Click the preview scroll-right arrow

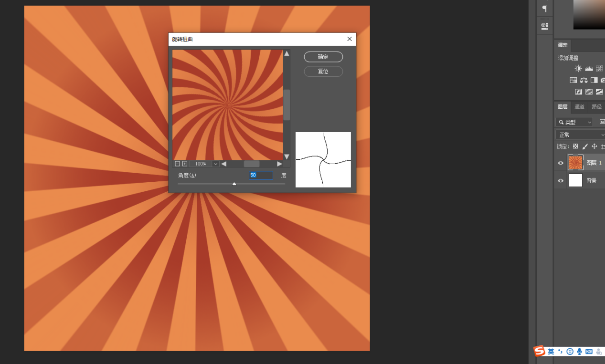(280, 164)
